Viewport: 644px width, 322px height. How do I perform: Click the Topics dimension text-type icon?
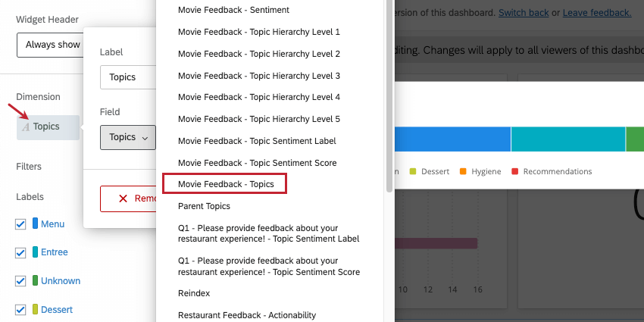pyautogui.click(x=26, y=127)
